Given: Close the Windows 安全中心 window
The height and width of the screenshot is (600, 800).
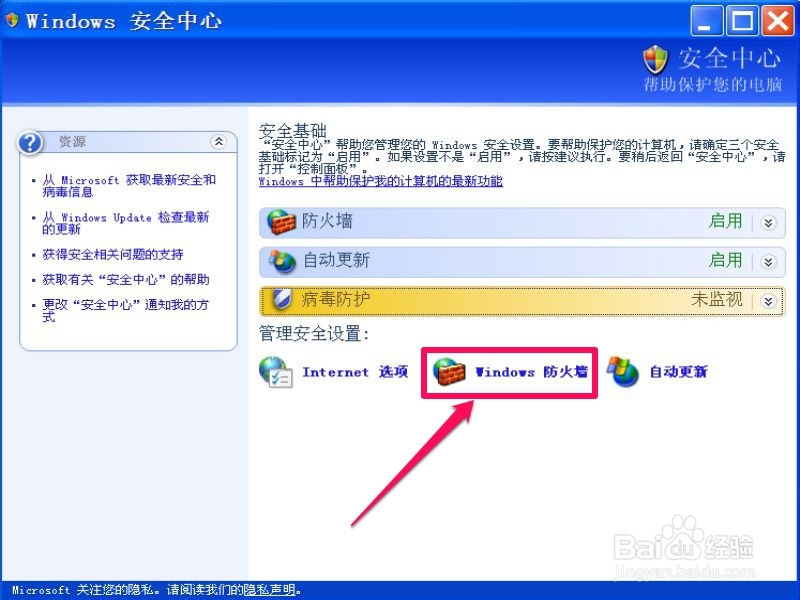Looking at the screenshot, I should point(778,21).
